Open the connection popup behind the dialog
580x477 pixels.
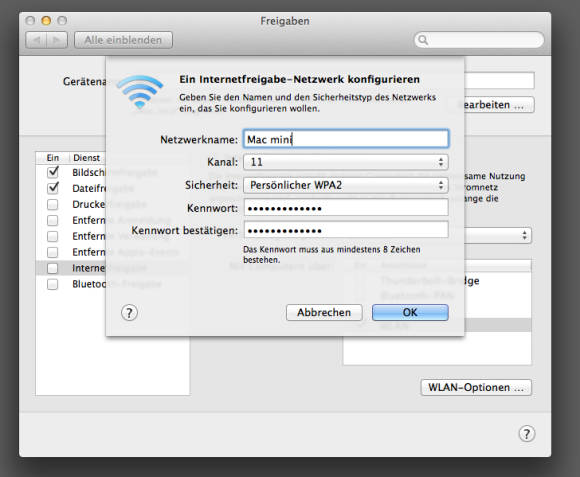pyautogui.click(x=498, y=235)
